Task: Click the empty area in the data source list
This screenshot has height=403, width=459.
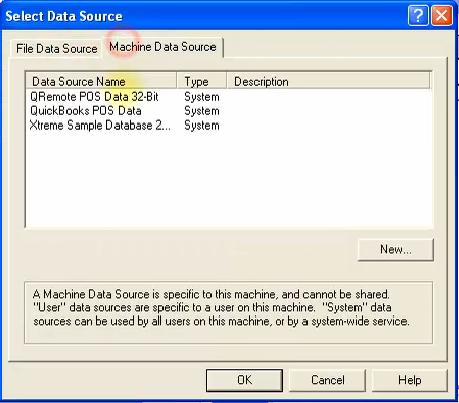Action: (229, 180)
